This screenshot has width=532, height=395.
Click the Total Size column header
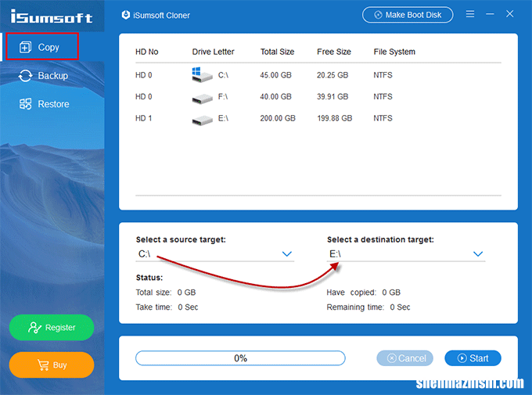(x=277, y=52)
